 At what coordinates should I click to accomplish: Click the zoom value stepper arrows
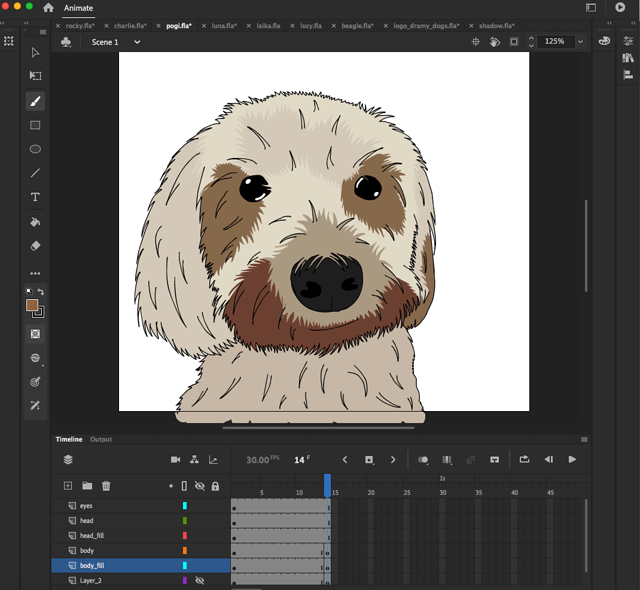(531, 42)
